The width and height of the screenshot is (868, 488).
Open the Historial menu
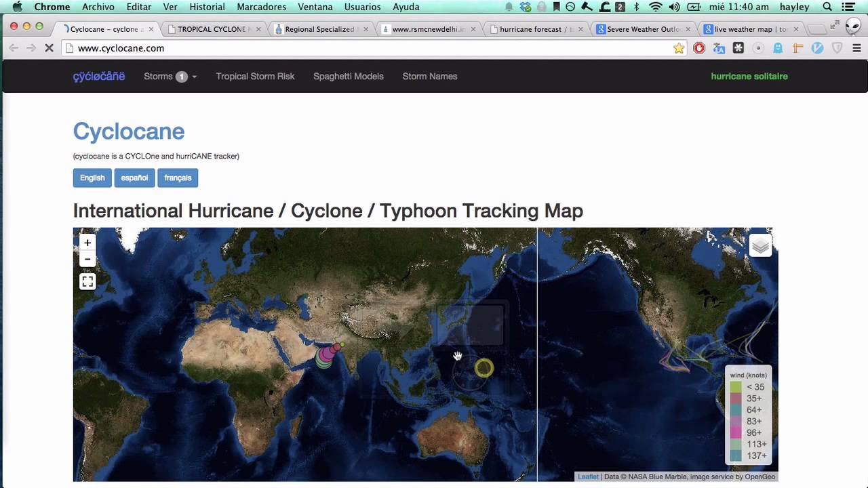[x=207, y=7]
